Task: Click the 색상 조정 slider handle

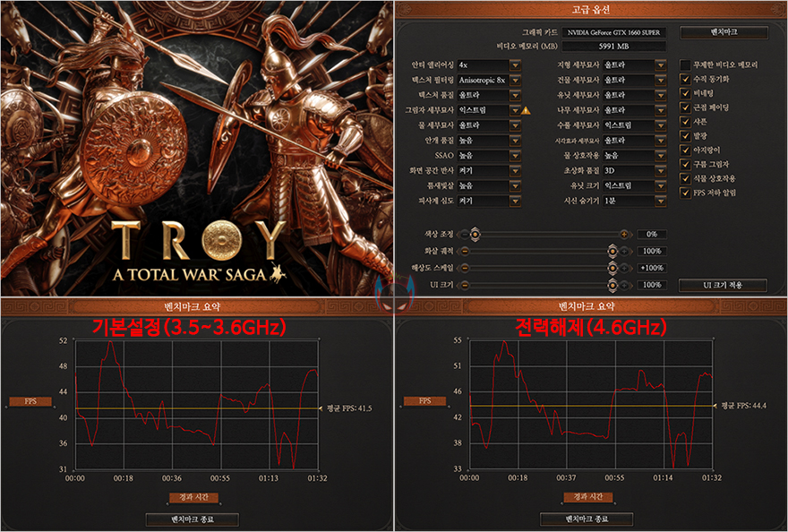Action: pos(475,235)
